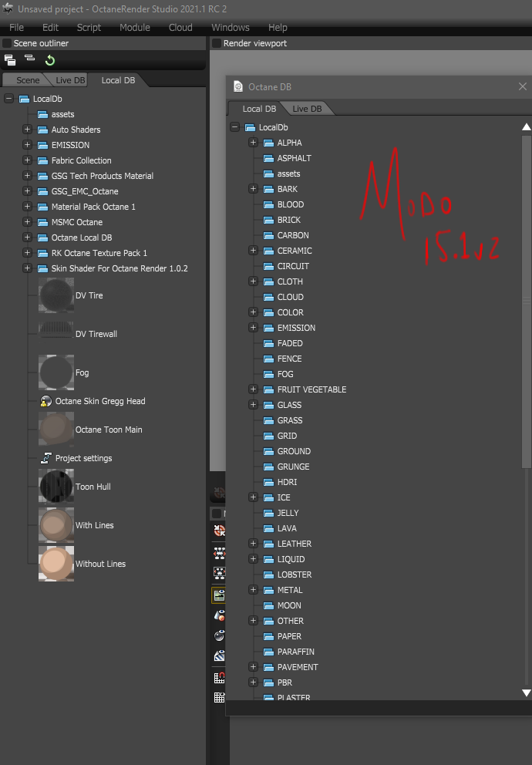Expand the FRUIT VEGETABLE folder

253,389
